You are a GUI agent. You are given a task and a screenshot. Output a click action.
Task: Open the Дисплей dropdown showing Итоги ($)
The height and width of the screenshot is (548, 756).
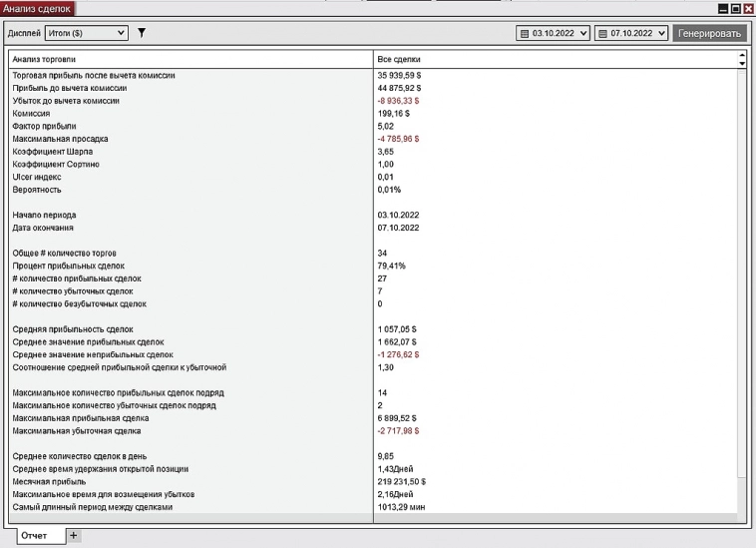(87, 33)
